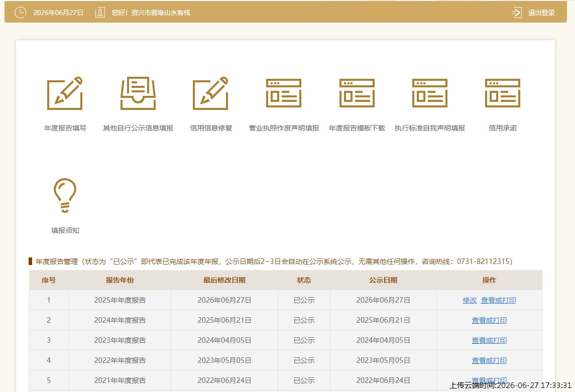Click the 操作 column header
The width and height of the screenshot is (575, 392).
coord(489,280)
